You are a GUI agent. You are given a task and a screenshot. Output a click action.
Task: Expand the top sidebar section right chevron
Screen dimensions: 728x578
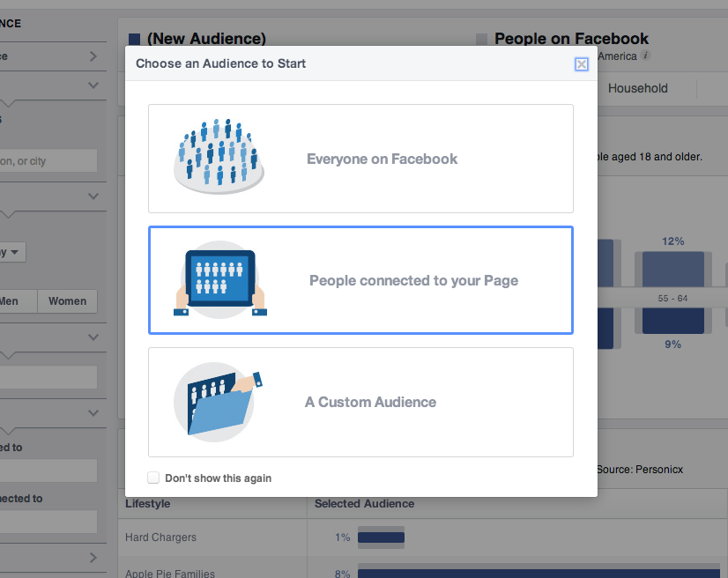[x=93, y=56]
